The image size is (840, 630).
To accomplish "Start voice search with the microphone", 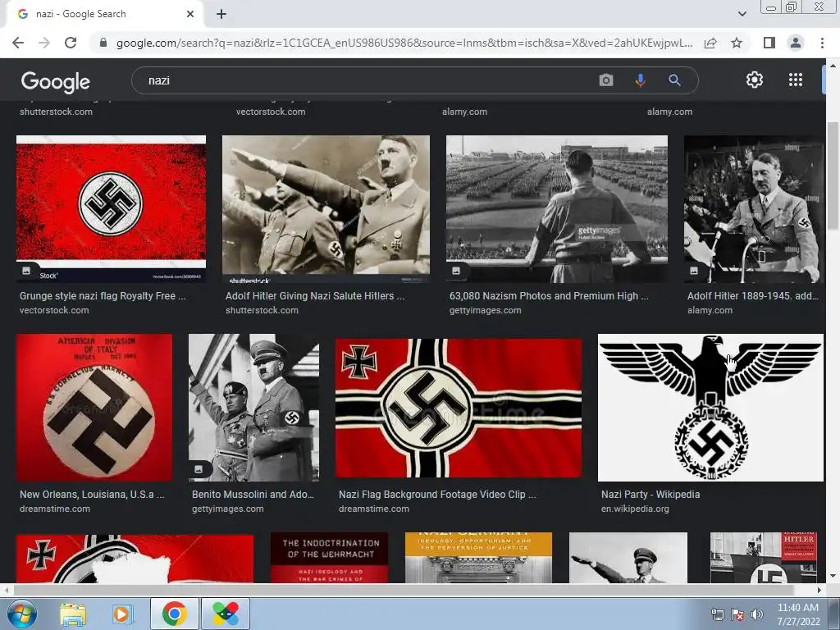I will 640,80.
